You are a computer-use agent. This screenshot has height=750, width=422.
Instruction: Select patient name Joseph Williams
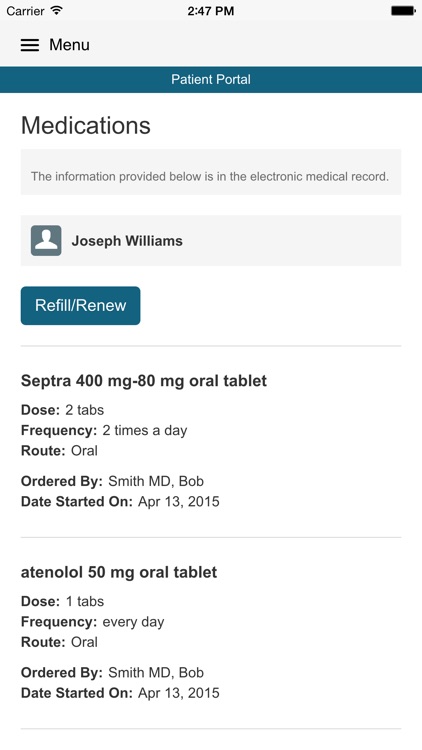pos(127,241)
